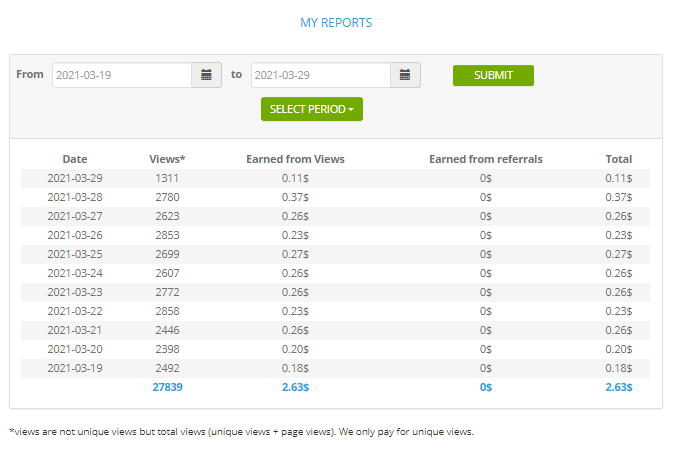682x449 pixels.
Task: Click the Date column header
Action: pyautogui.click(x=75, y=159)
